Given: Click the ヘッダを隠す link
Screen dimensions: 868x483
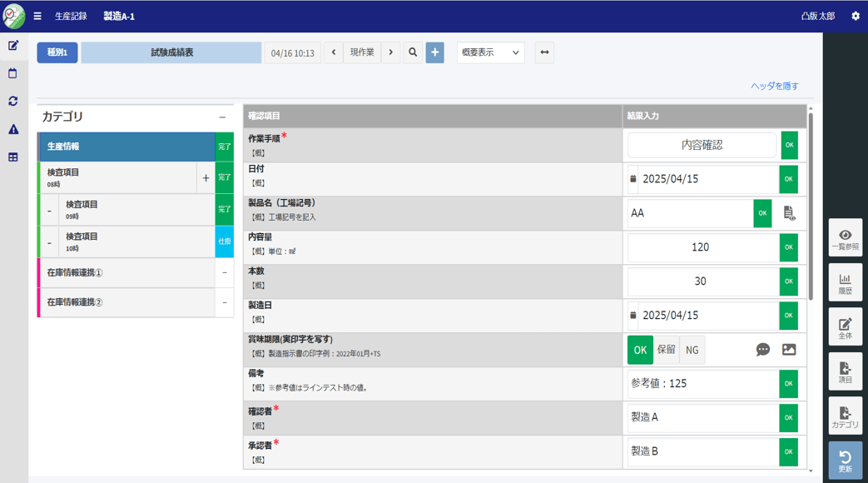Looking at the screenshot, I should tap(774, 86).
